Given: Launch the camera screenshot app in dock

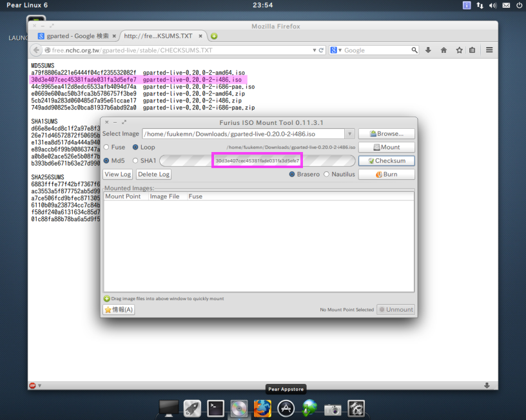Looking at the screenshot, I should point(333,409).
